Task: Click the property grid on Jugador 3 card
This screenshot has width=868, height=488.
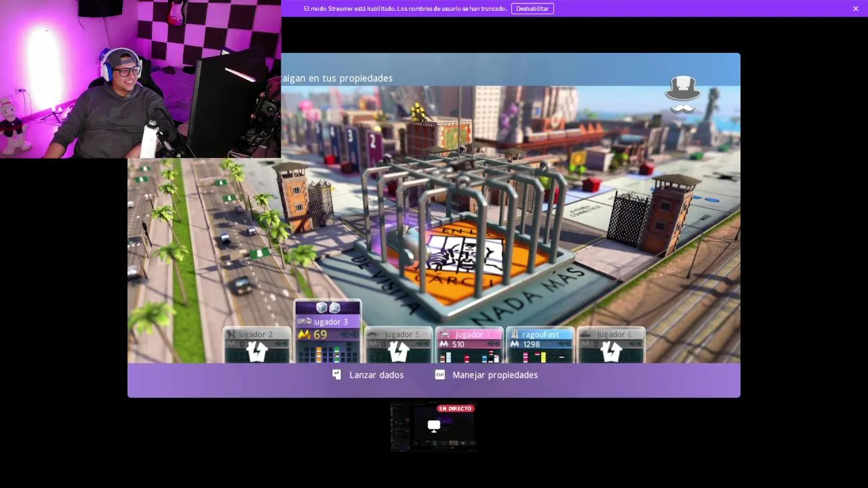Action: click(328, 353)
